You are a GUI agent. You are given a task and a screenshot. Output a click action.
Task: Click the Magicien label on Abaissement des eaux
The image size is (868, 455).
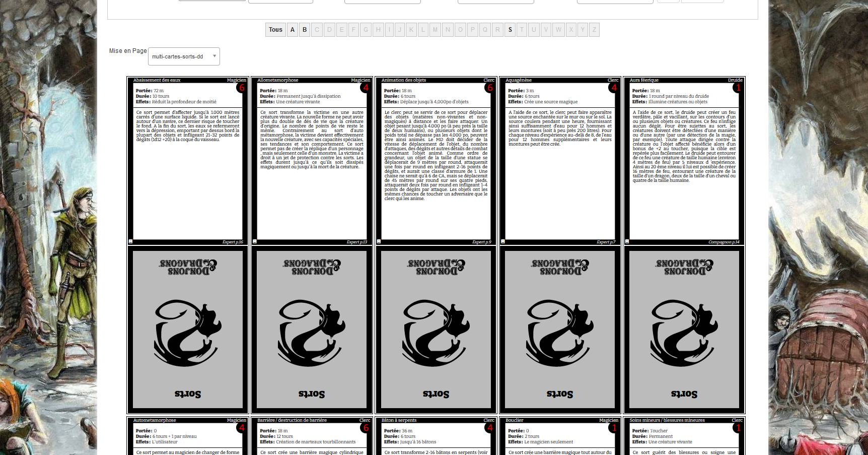(237, 80)
